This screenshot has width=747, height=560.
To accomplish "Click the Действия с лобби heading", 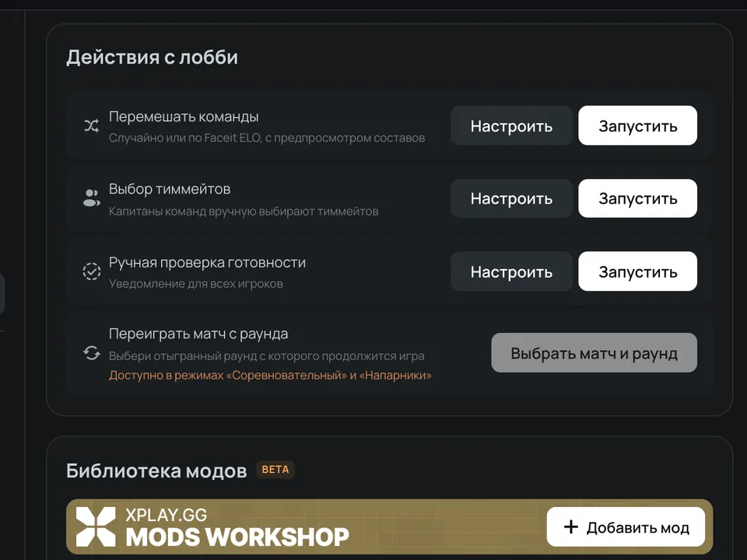I will (152, 57).
